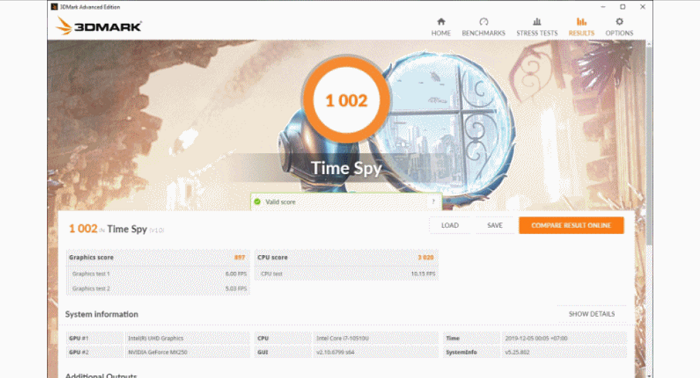Viewport: 700px width, 378px height.
Task: Select the Graphics test 1 row
Action: point(158,274)
